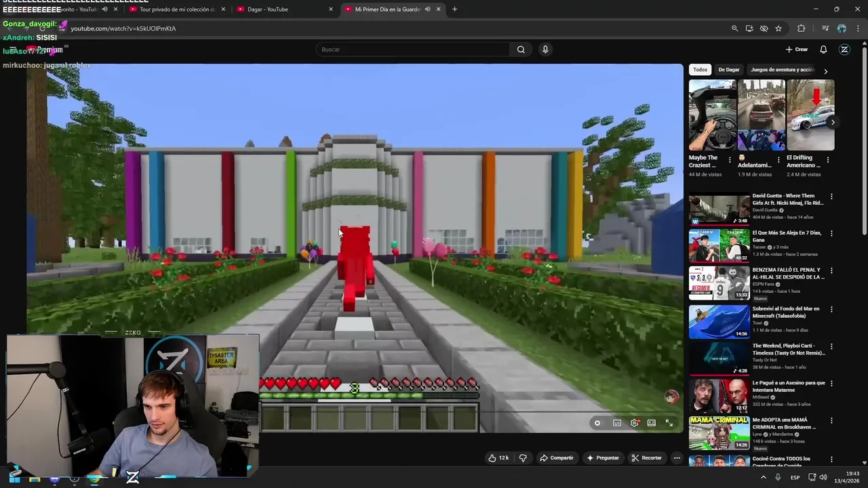Enter fullscreen mode on video

(669, 423)
